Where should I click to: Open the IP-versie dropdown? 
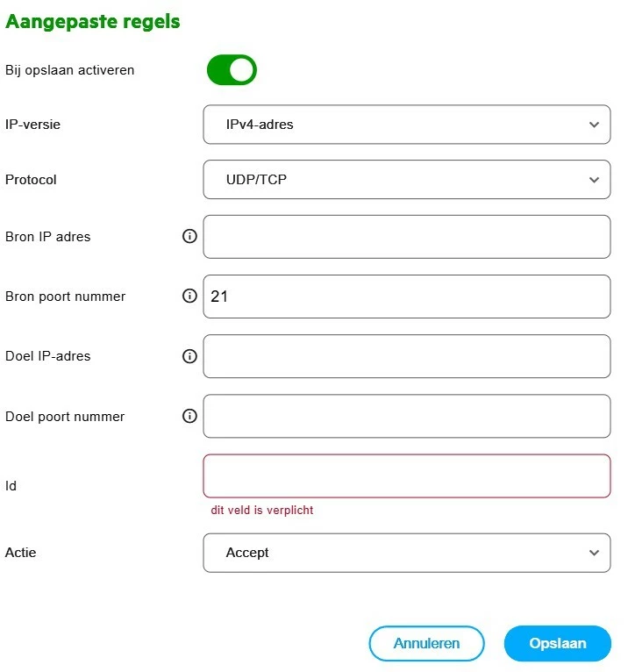406,125
